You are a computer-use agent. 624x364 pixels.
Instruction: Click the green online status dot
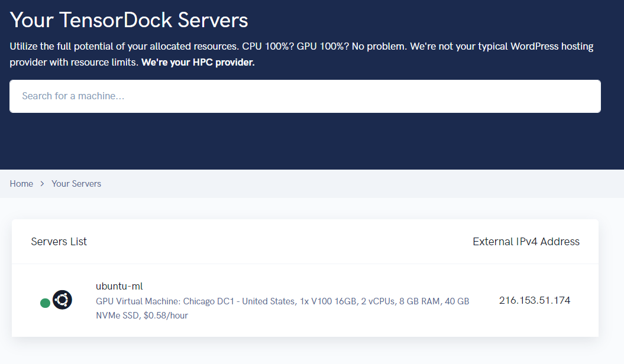(45, 303)
